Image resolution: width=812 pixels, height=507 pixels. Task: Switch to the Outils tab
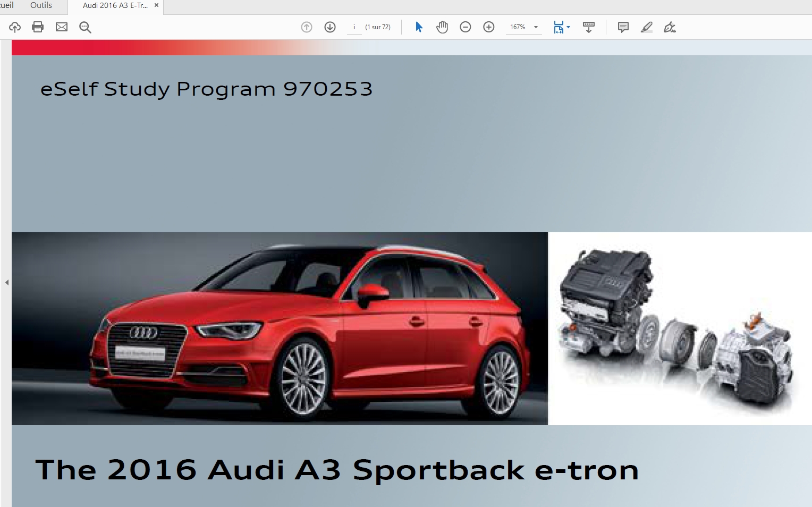41,5
